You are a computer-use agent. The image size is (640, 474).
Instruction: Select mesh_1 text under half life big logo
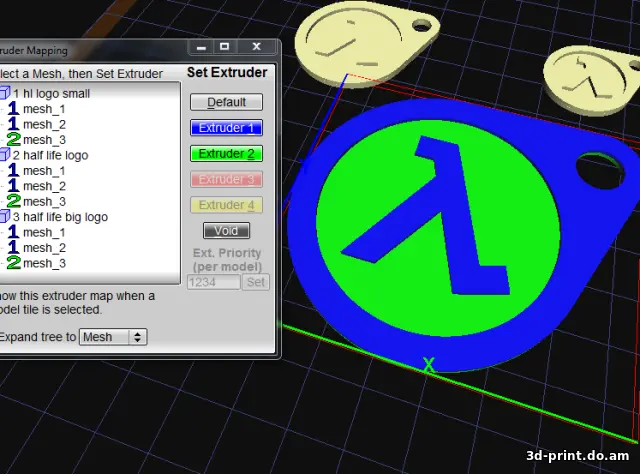[44, 232]
